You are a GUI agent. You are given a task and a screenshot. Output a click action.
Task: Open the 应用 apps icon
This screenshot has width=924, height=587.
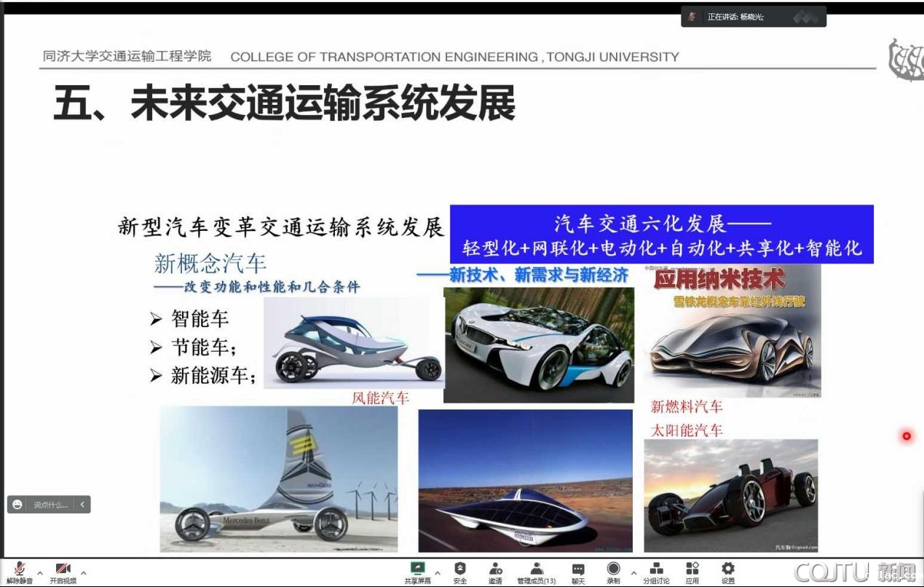pos(692,572)
